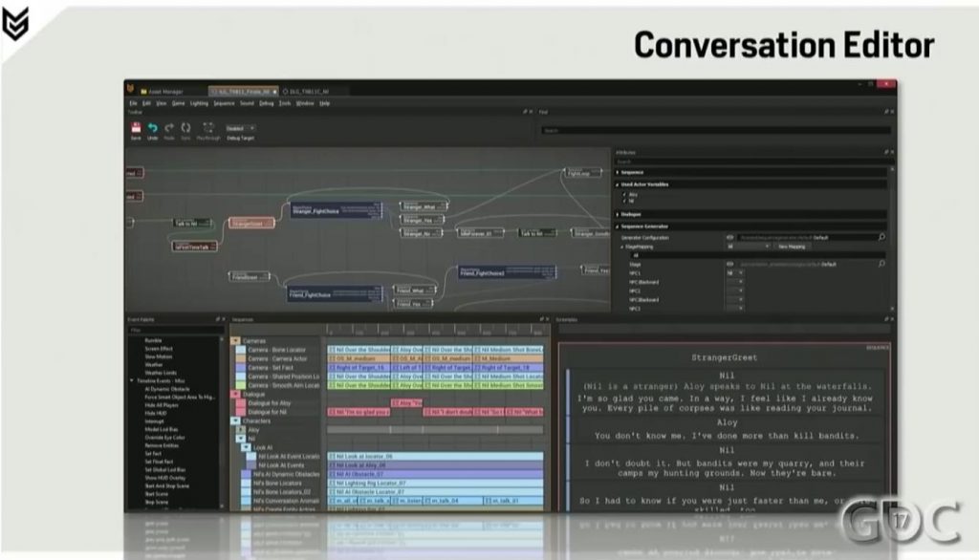Screen dimensions: 979x560
Task: Collapse Timeline Events - Misc in Event Palette
Action: [x=132, y=380]
